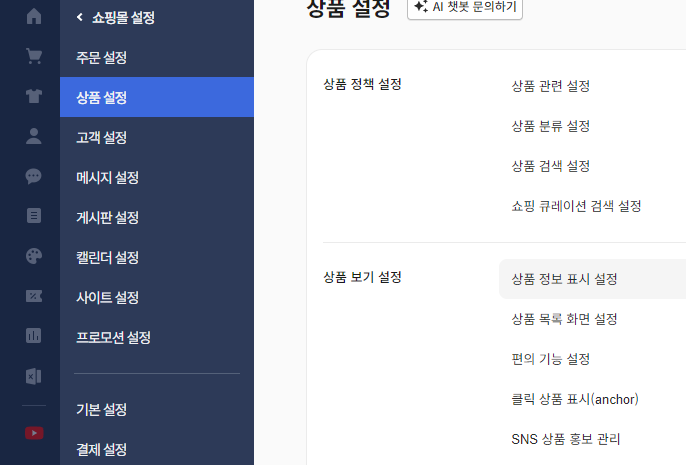This screenshot has width=686, height=465.
Task: Select 프로모션 설정 menu item
Action: click(157, 337)
